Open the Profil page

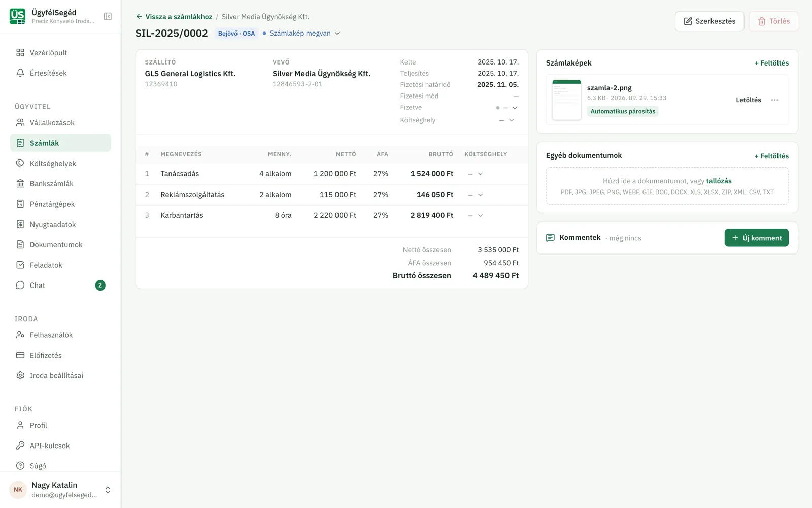[60, 426]
